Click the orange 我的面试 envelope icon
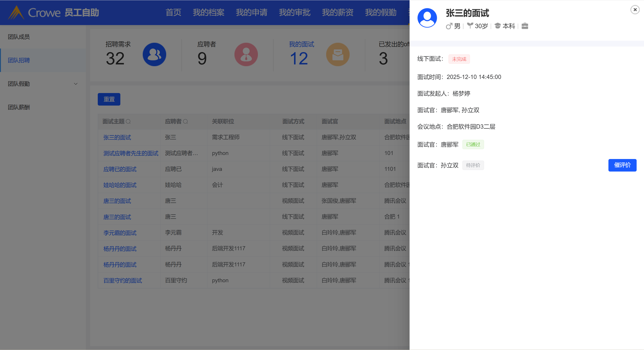The height and width of the screenshot is (350, 644). point(338,55)
